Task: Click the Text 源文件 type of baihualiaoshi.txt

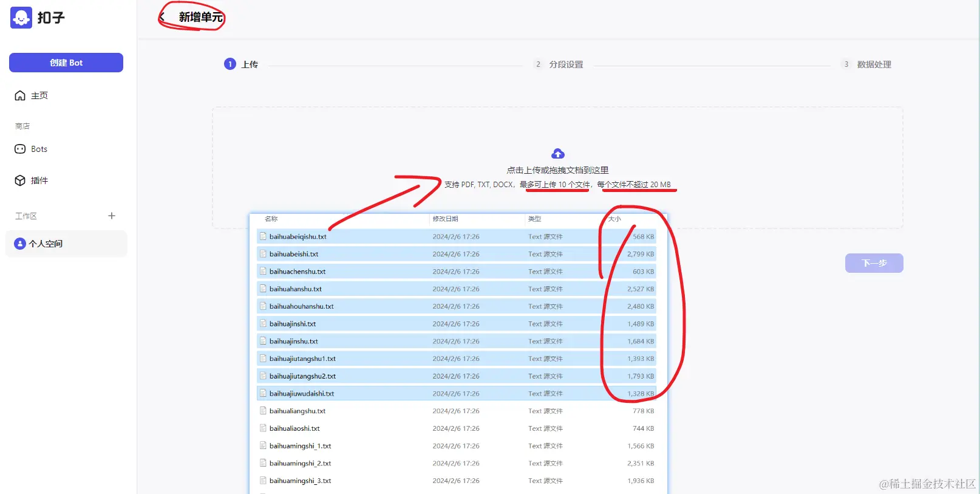Action: point(545,428)
